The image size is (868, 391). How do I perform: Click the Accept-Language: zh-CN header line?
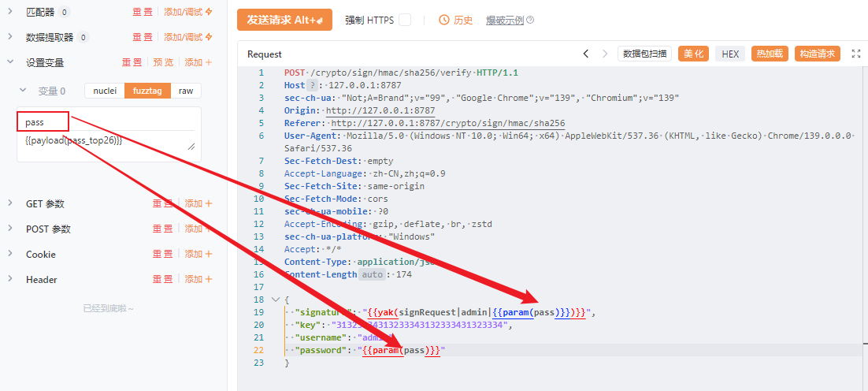pyautogui.click(x=365, y=173)
